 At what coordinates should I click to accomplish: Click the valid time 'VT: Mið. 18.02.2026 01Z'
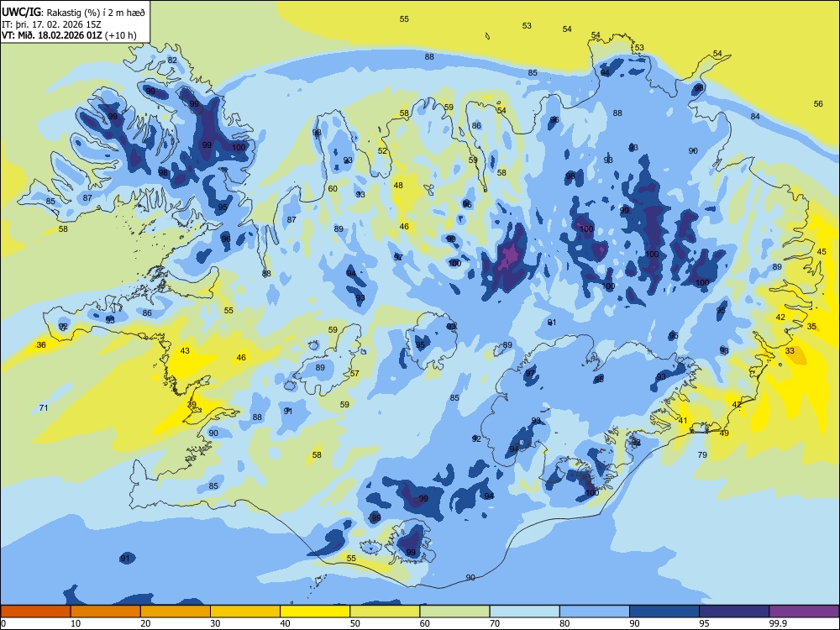(52, 35)
